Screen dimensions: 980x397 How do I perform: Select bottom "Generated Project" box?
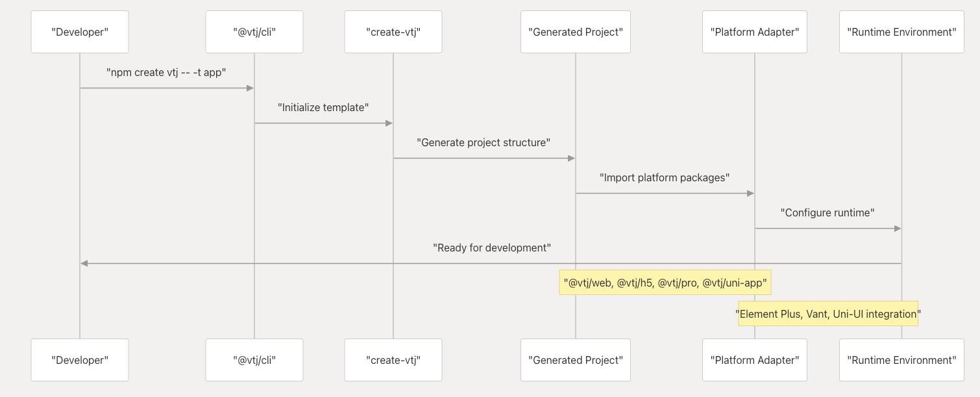[576, 360]
